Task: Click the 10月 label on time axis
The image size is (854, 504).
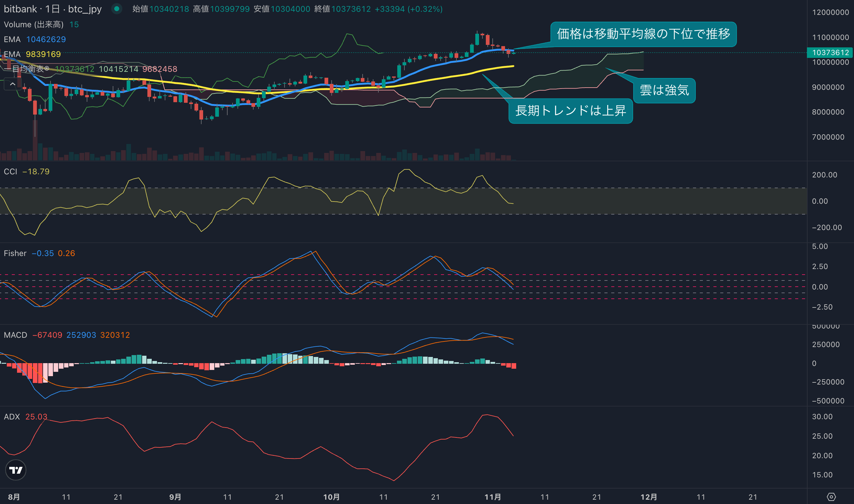Action: pyautogui.click(x=331, y=497)
